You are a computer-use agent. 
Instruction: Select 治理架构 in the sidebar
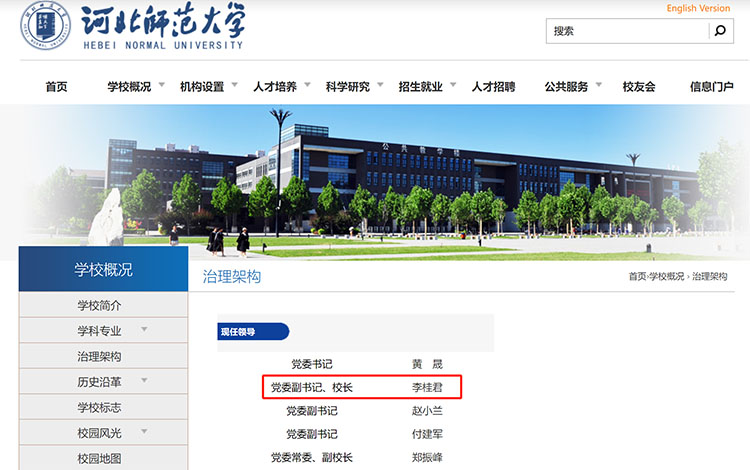click(99, 356)
